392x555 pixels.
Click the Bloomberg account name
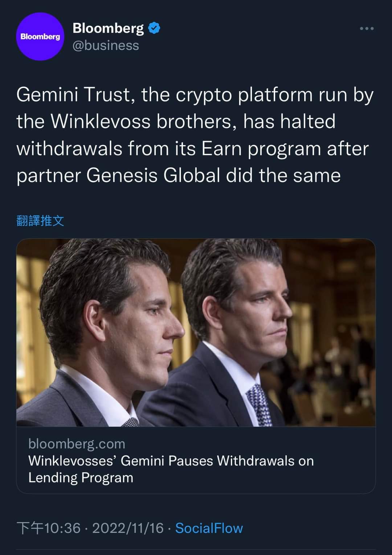[x=108, y=28]
